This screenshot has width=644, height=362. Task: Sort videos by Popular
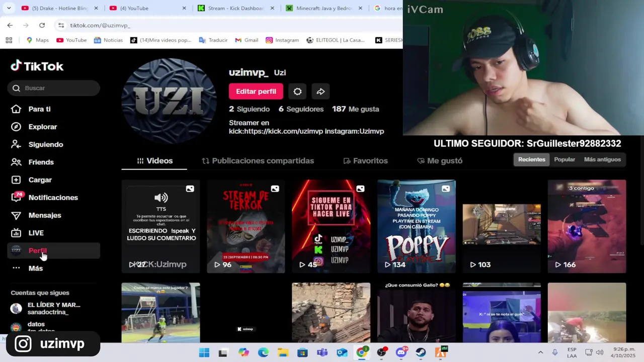click(x=565, y=159)
